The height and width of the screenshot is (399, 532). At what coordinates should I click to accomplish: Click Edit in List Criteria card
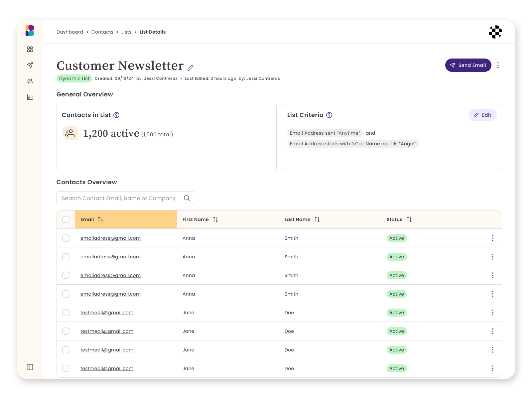click(x=483, y=115)
